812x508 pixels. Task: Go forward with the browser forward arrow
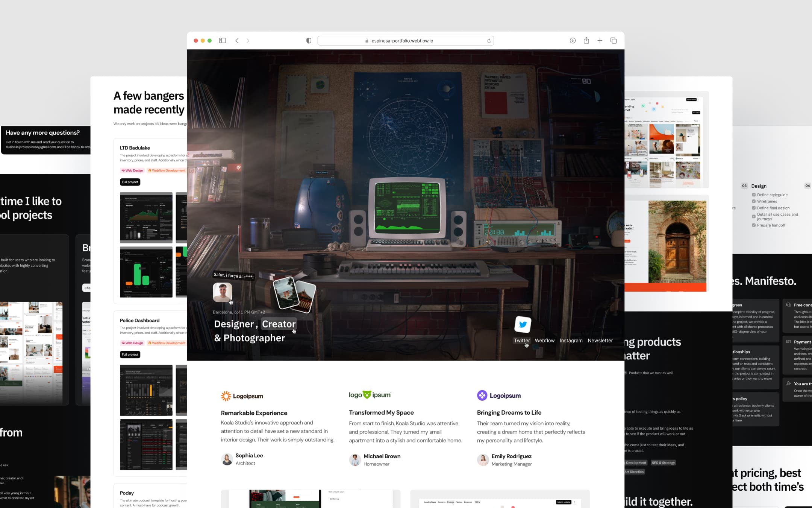[248, 41]
